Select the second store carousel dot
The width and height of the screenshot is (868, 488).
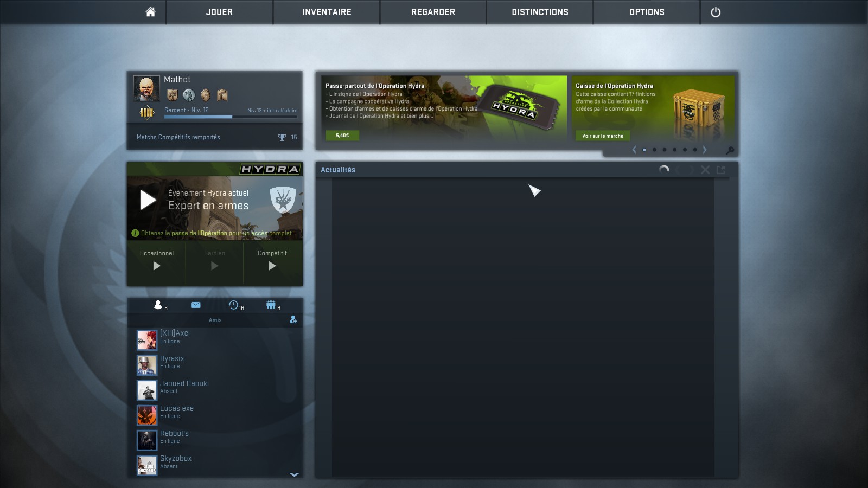[654, 150]
